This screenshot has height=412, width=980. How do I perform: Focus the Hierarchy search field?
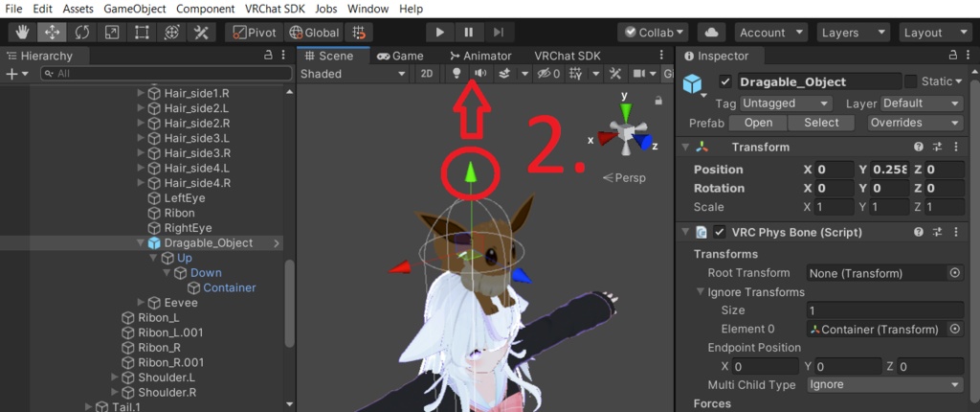(167, 74)
